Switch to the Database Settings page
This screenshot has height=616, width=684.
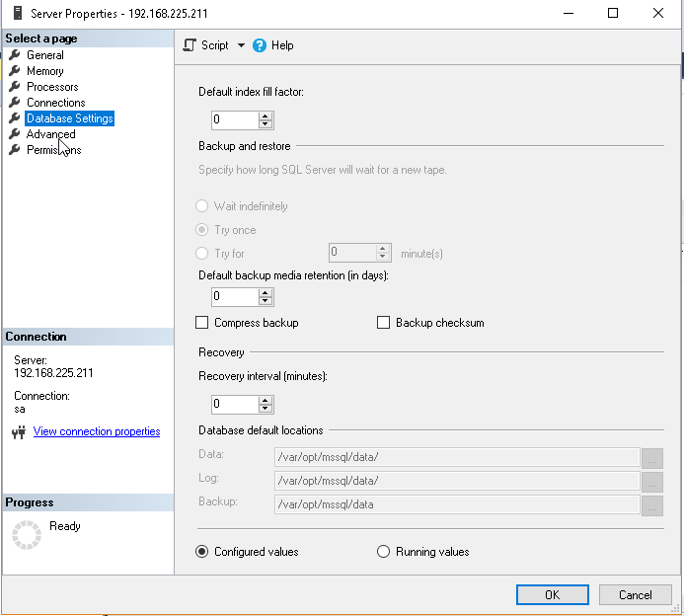click(x=69, y=118)
